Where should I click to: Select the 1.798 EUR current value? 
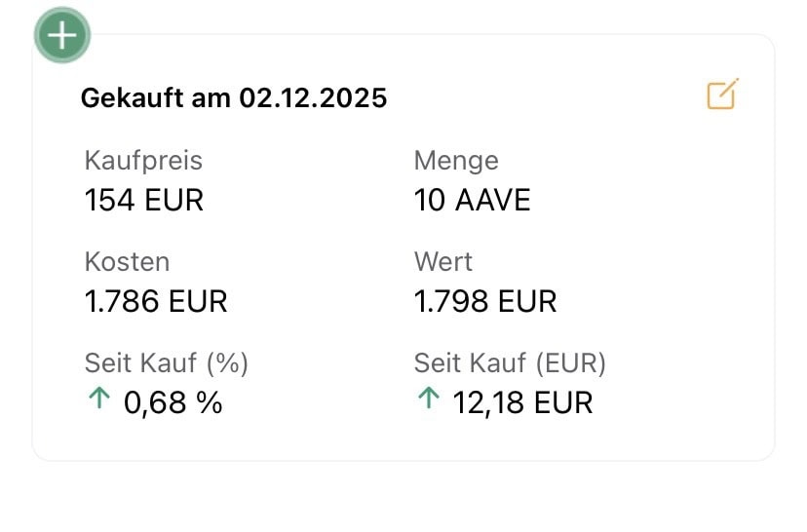click(485, 301)
